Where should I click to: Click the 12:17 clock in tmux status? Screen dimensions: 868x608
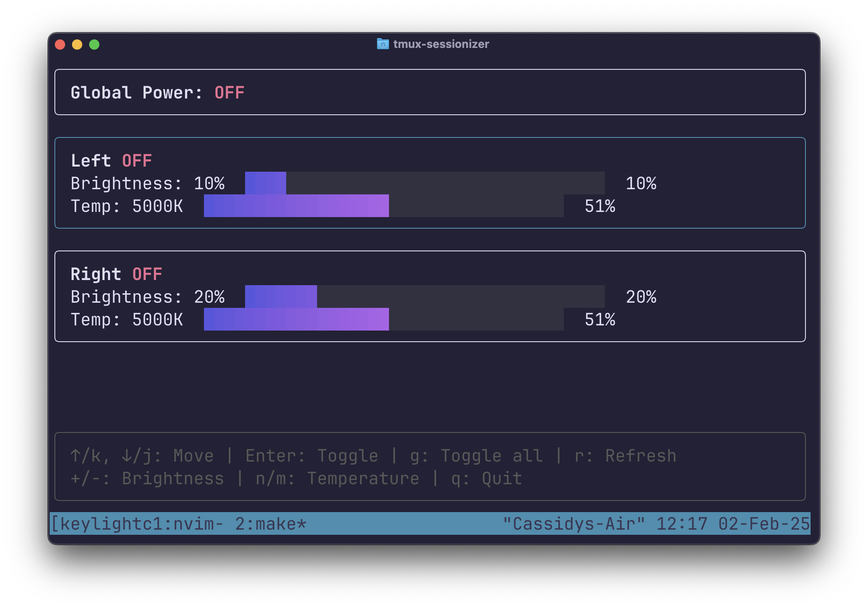682,524
